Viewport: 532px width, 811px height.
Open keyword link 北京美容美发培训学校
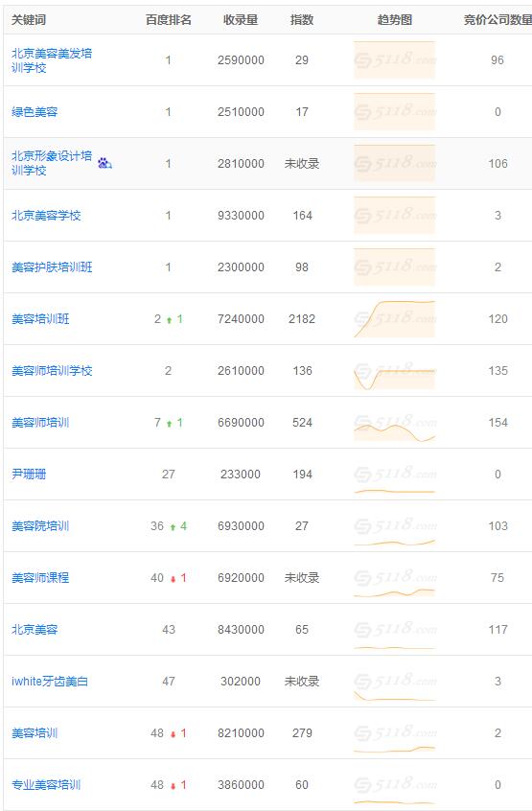(52, 60)
